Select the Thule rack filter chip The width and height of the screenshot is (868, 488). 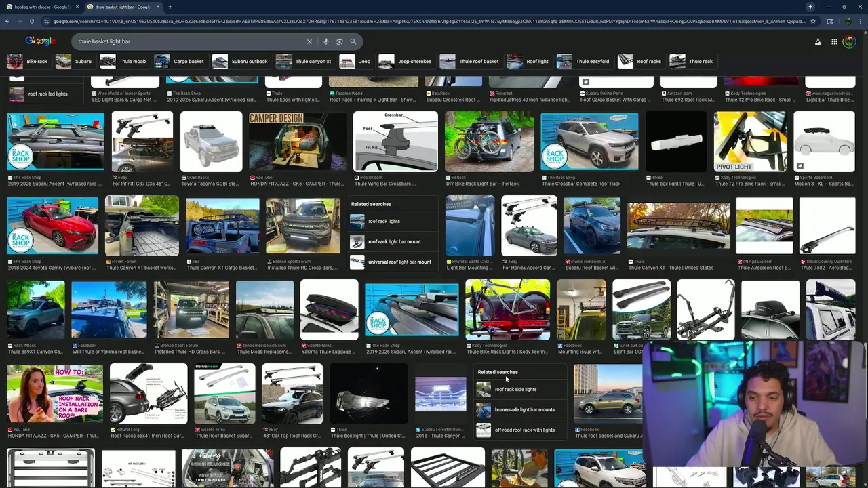692,62
